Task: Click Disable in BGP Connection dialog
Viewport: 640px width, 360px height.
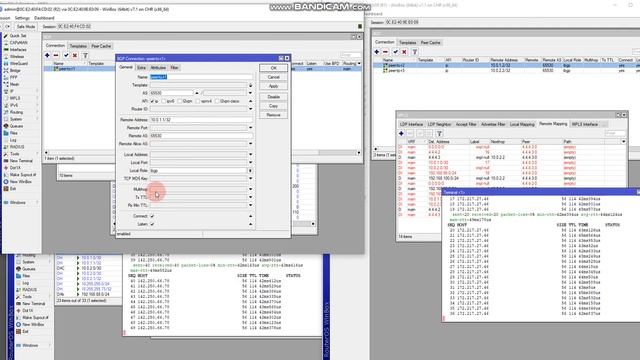Action: pyautogui.click(x=273, y=97)
